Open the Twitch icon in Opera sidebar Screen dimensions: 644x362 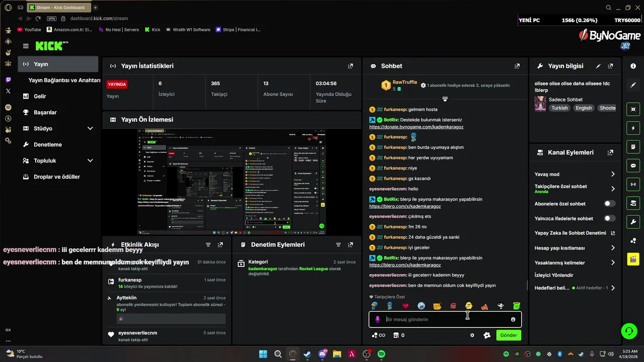pos(8,80)
